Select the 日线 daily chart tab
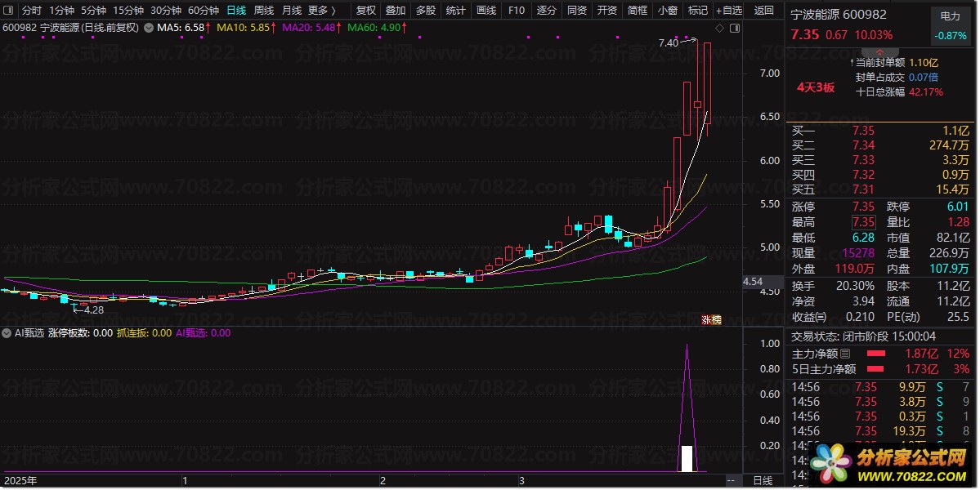Viewport: 980px width, 490px height. [x=236, y=10]
